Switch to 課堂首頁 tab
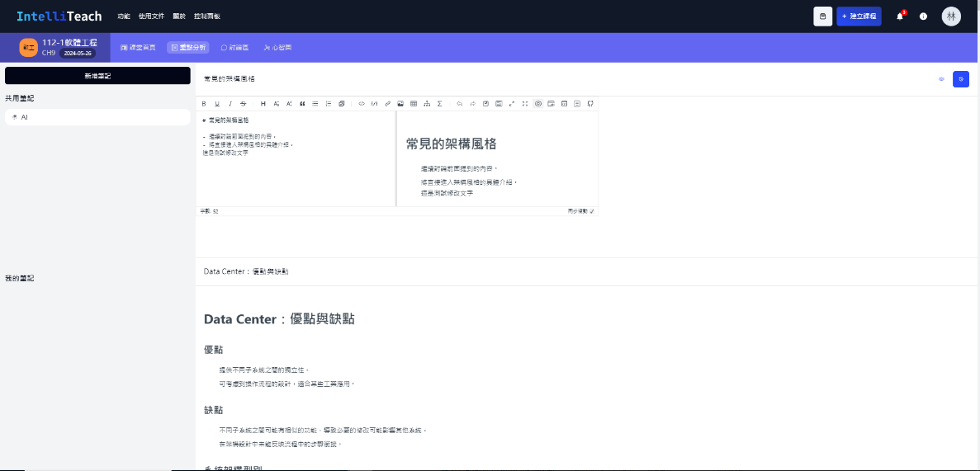Viewport: 980px width, 471px height. coord(138,48)
